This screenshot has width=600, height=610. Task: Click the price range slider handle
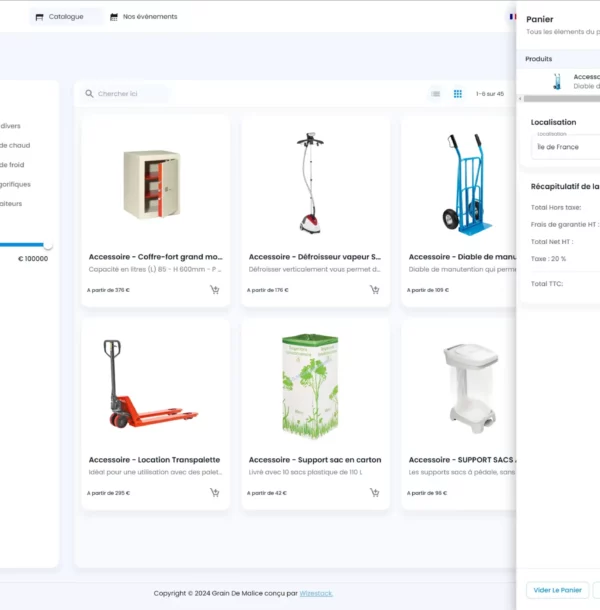47,244
